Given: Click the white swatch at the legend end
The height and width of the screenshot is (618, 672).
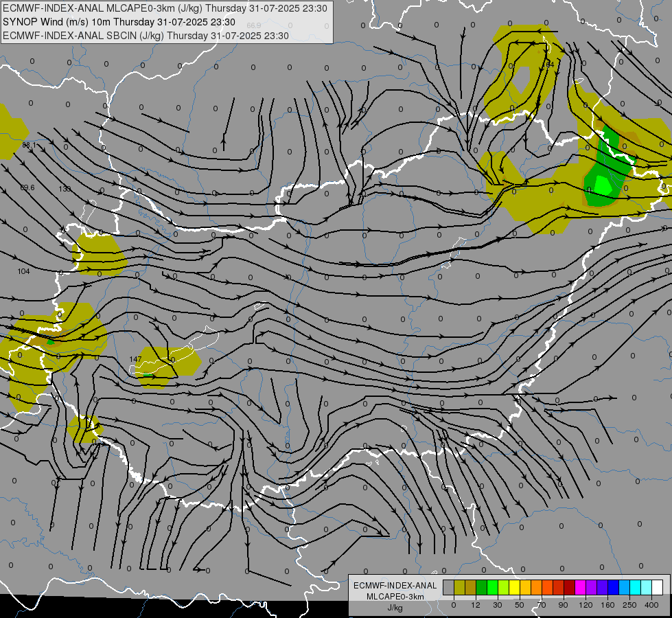Looking at the screenshot, I should click(657, 587).
